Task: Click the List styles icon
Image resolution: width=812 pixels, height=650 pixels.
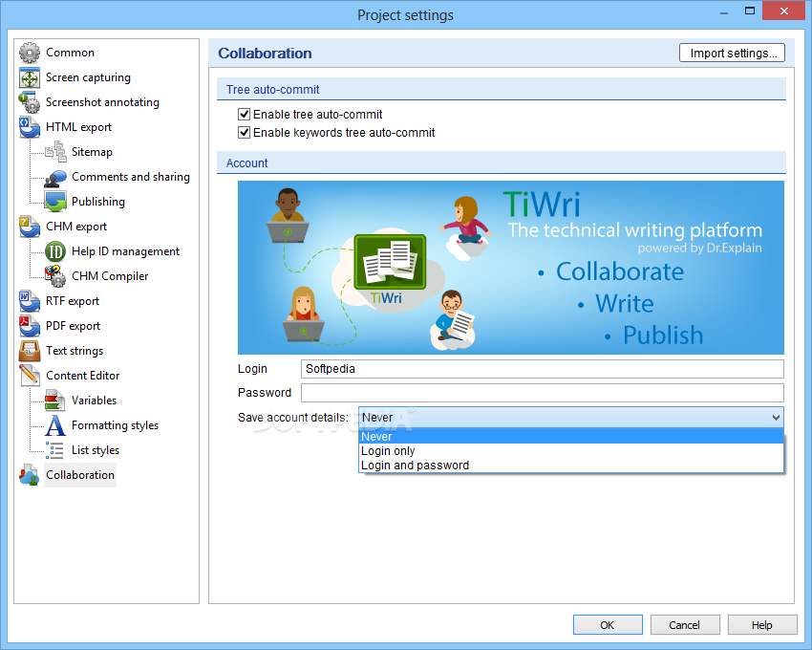Action: tap(55, 450)
